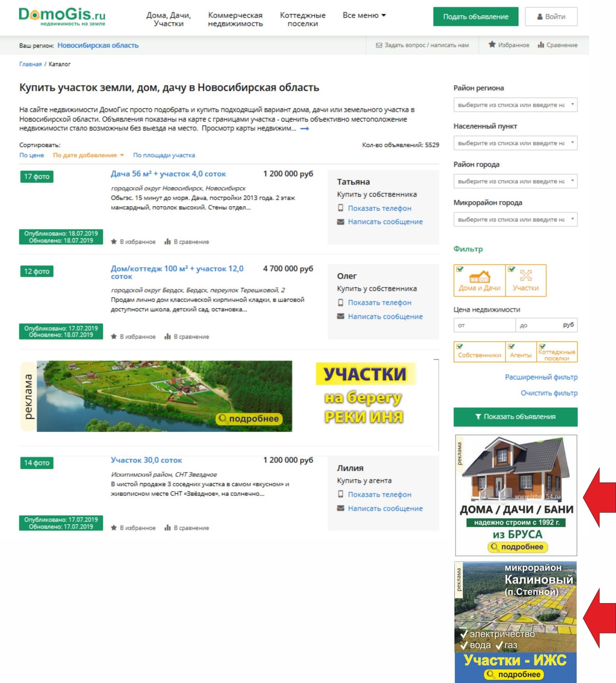Click the Очистить фильтр link
Screen dimensions: 616x683
(x=549, y=393)
